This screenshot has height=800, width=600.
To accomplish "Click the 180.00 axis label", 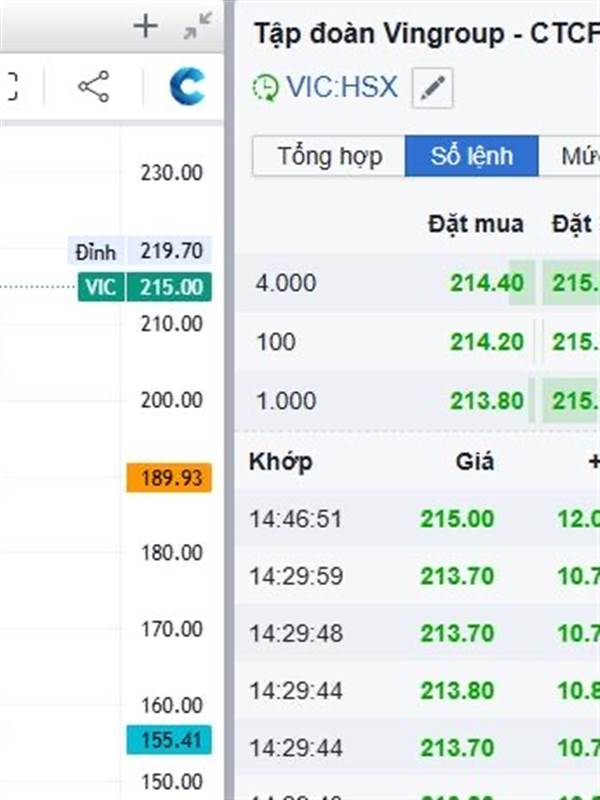I will [x=171, y=553].
